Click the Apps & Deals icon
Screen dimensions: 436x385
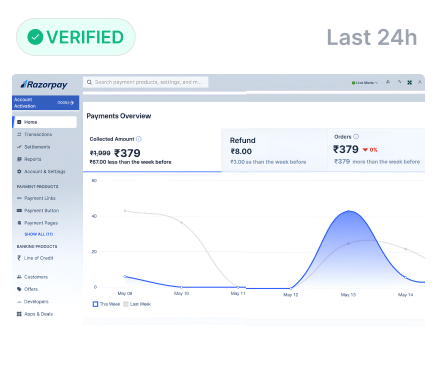pyautogui.click(x=19, y=314)
